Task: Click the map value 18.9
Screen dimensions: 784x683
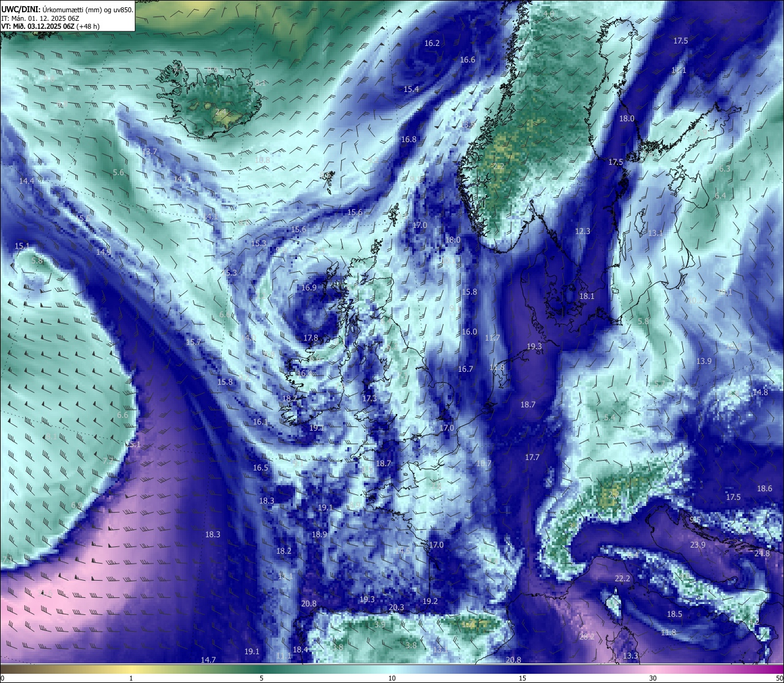Action: (319, 534)
